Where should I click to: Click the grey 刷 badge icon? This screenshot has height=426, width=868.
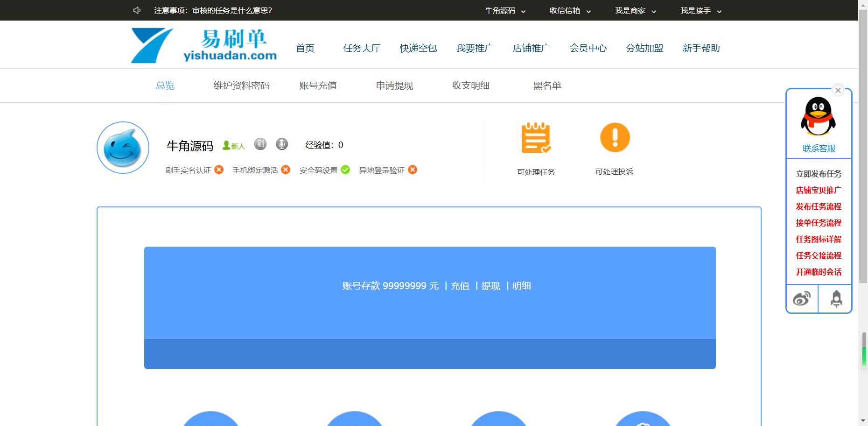click(x=260, y=144)
